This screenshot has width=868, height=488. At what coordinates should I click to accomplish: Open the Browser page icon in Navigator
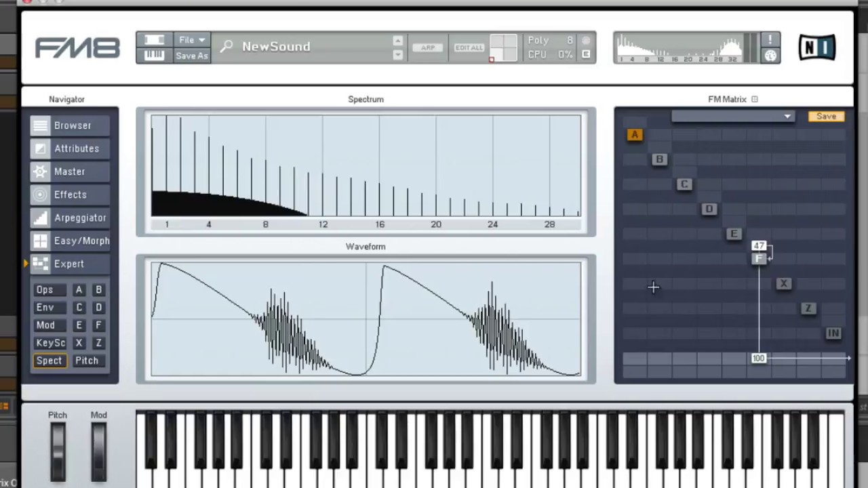pyautogui.click(x=41, y=125)
